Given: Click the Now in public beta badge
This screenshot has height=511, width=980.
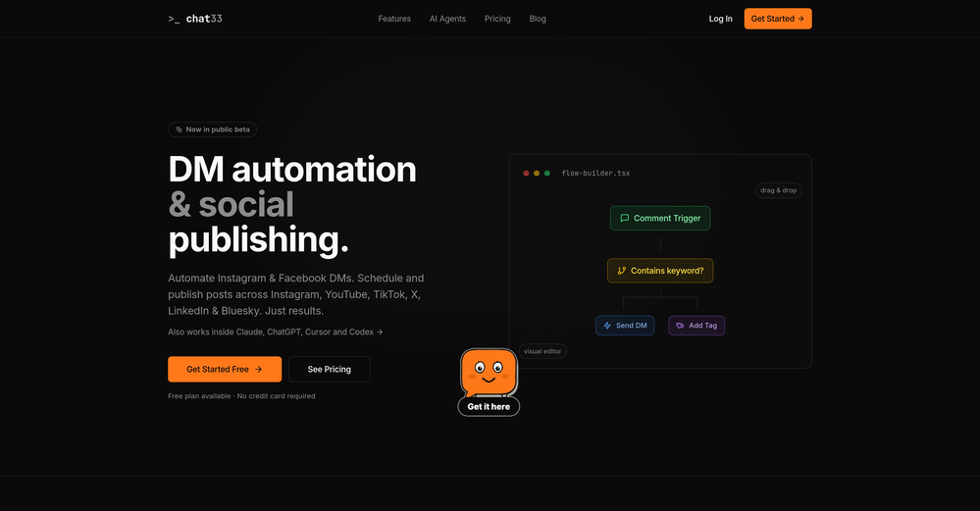Looking at the screenshot, I should click(213, 129).
